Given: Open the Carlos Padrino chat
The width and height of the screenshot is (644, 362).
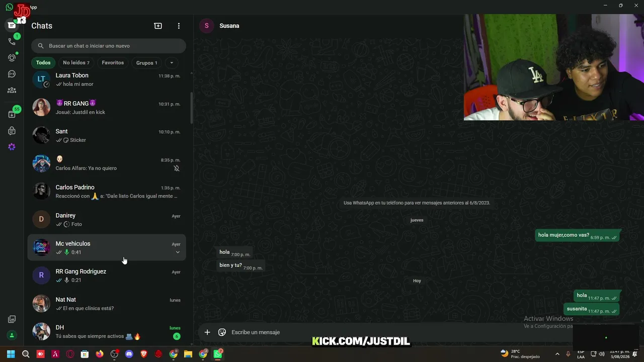Looking at the screenshot, I should click(x=107, y=192).
